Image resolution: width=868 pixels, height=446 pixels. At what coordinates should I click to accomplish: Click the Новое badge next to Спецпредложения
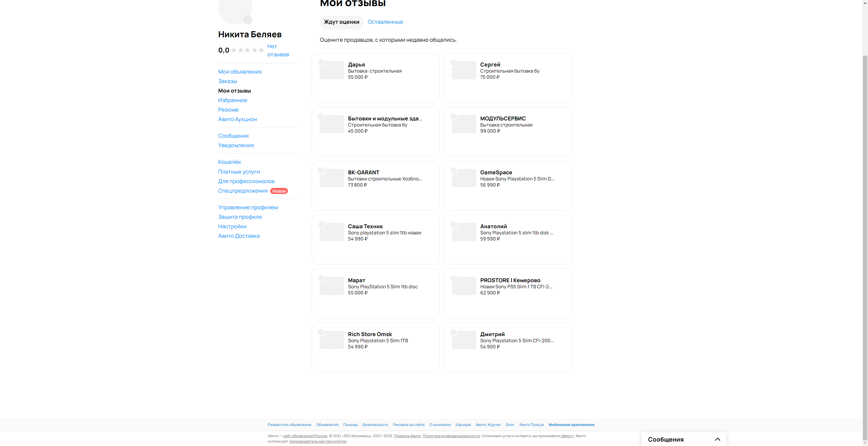click(279, 191)
